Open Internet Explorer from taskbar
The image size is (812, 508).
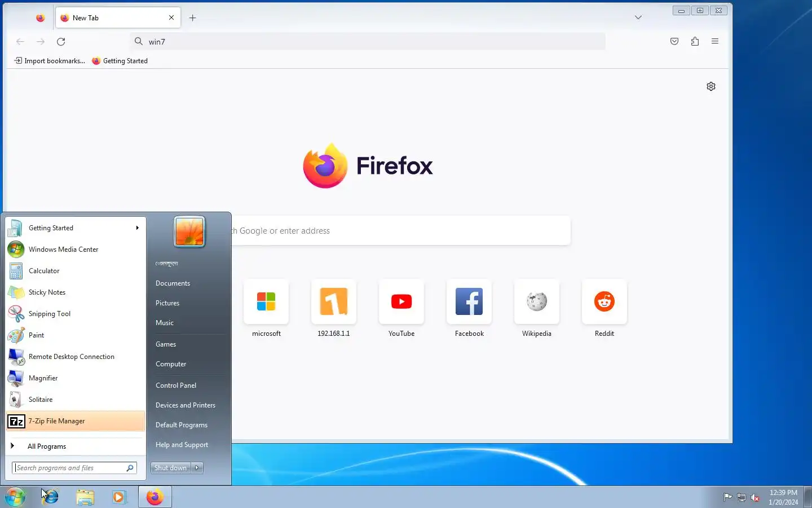pos(50,497)
